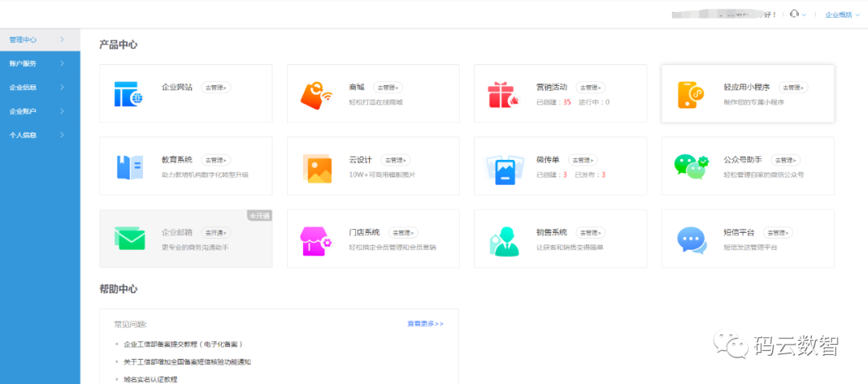This screenshot has width=868, height=384.
Task: Select 管理中心 in the sidebar
Action: 40,40
